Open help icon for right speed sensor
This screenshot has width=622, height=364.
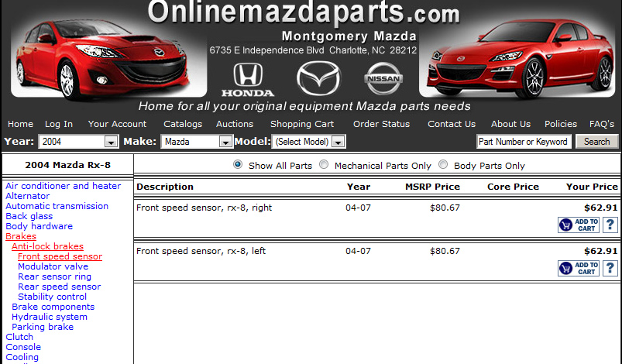(610, 225)
